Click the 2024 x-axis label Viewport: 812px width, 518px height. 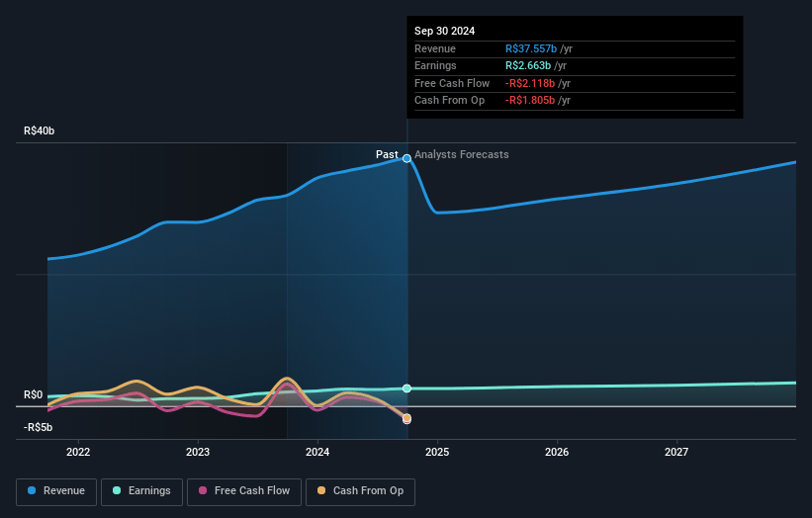(317, 453)
